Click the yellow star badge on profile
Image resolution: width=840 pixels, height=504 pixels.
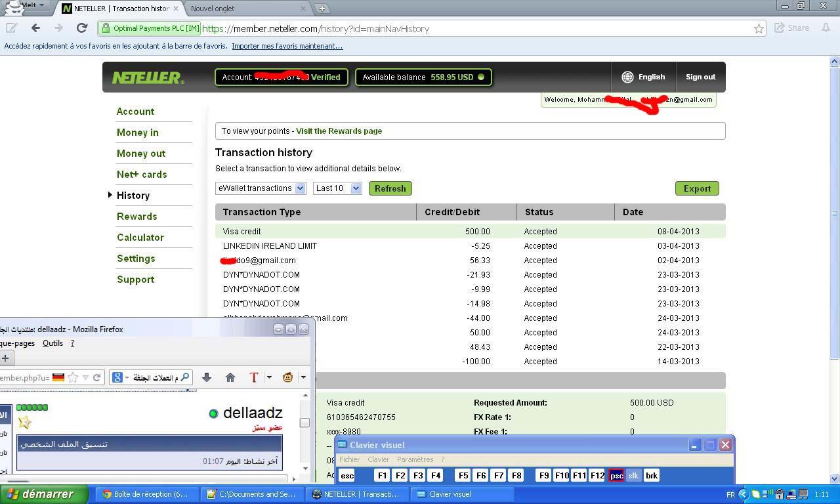click(x=24, y=421)
